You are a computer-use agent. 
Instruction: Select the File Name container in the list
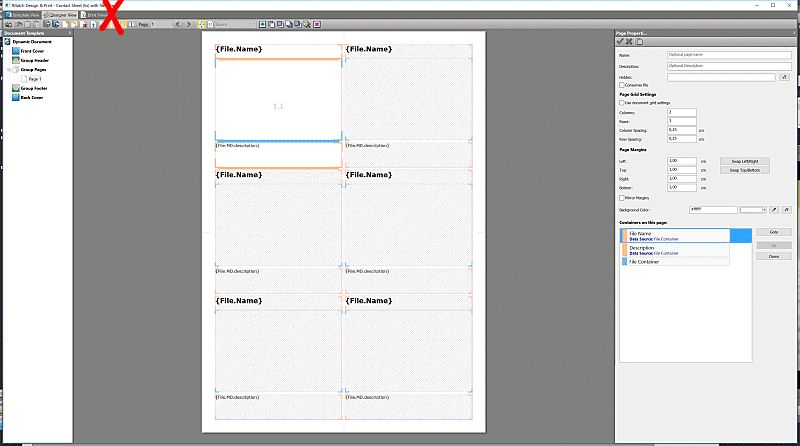tap(685, 236)
